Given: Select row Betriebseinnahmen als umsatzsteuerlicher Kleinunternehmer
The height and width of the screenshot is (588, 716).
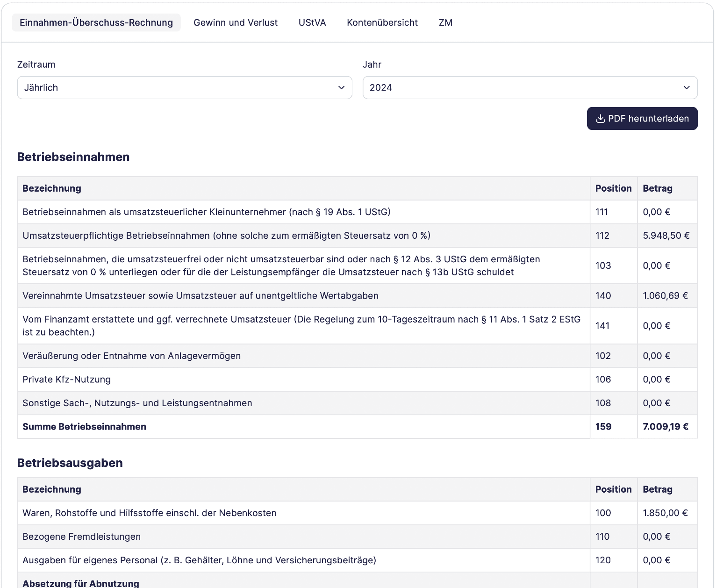Looking at the screenshot, I should [x=358, y=212].
